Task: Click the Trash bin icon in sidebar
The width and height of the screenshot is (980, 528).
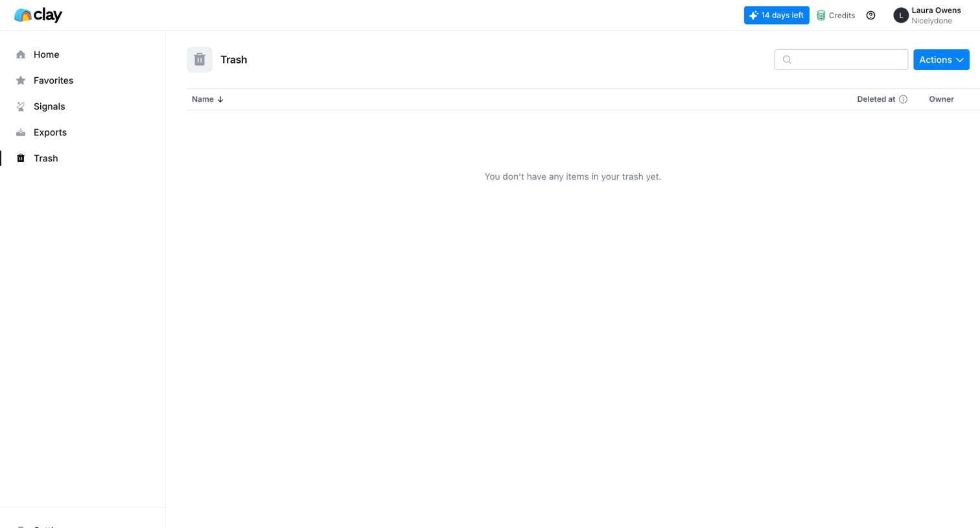Action: tap(21, 158)
